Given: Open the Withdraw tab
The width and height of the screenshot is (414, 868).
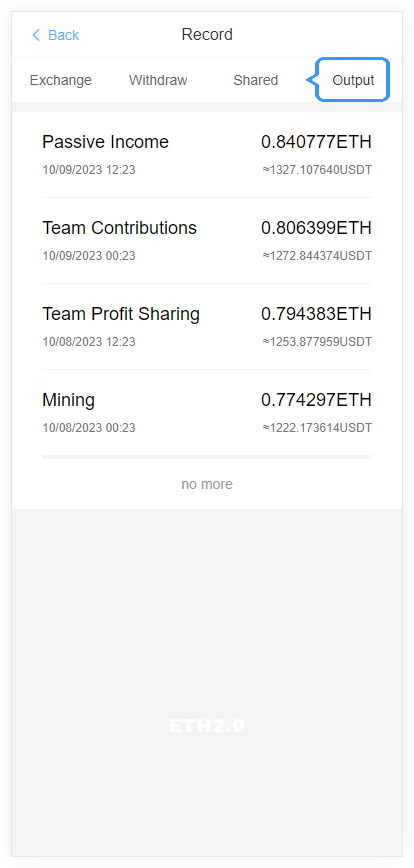Looking at the screenshot, I should pos(158,80).
